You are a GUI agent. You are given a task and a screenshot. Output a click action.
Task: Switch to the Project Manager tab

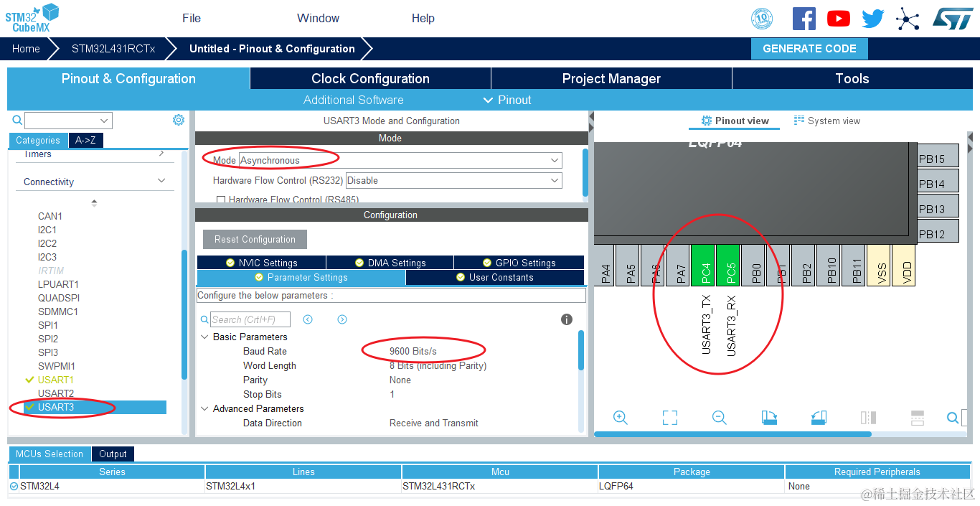tap(611, 78)
